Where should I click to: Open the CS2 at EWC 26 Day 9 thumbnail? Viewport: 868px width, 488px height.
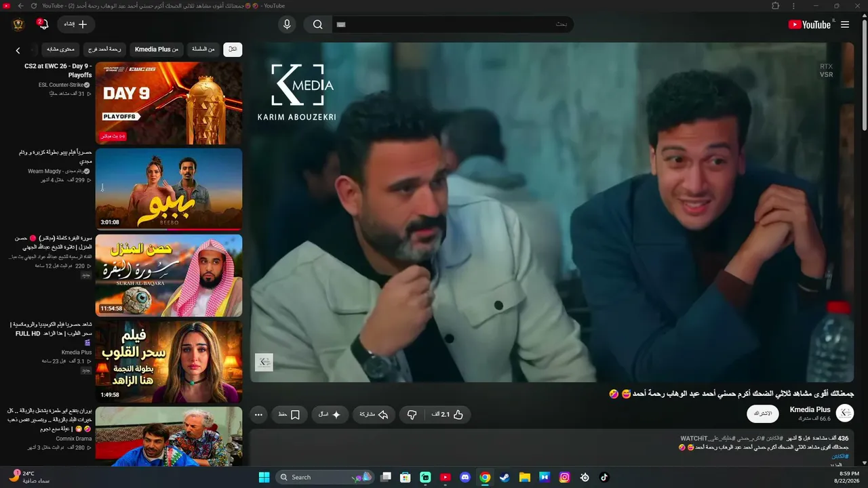tap(169, 103)
